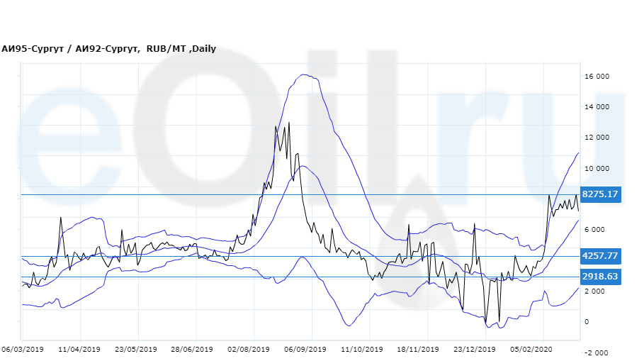The width and height of the screenshot is (644, 361).
Task: Click the chart title АИ95-Сургут / АИ92-Сургут
Action: click(x=108, y=49)
